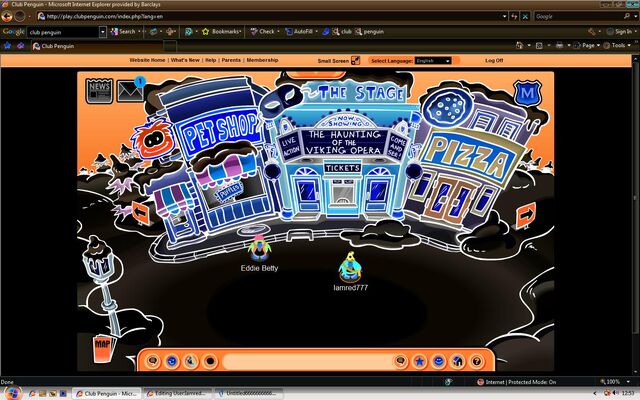This screenshot has width=640, height=400.
Task: Click the Iamred777 penguin
Action: [x=350, y=267]
